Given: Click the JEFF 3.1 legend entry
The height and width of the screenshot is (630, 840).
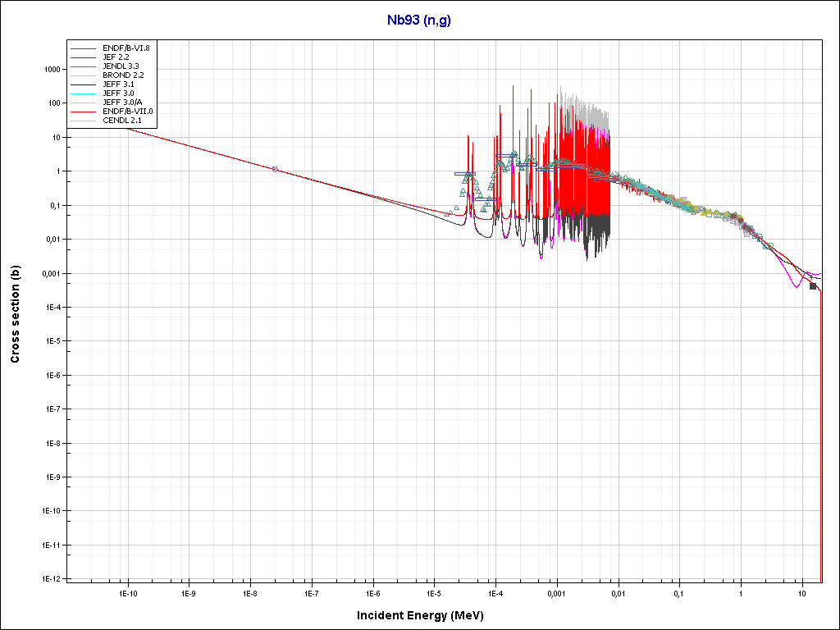Looking at the screenshot, I should click(118, 84).
